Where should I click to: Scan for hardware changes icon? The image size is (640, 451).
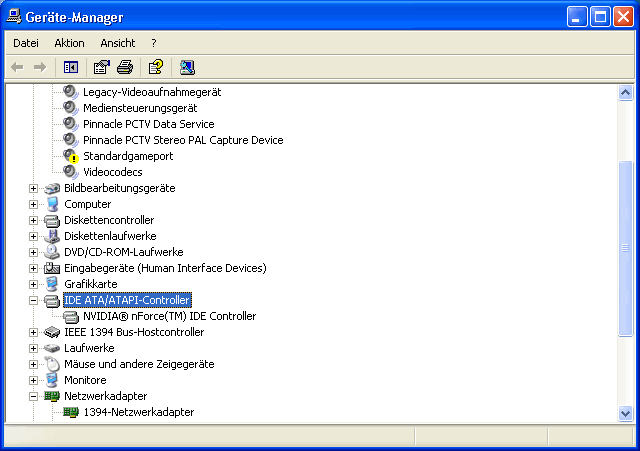(x=187, y=67)
